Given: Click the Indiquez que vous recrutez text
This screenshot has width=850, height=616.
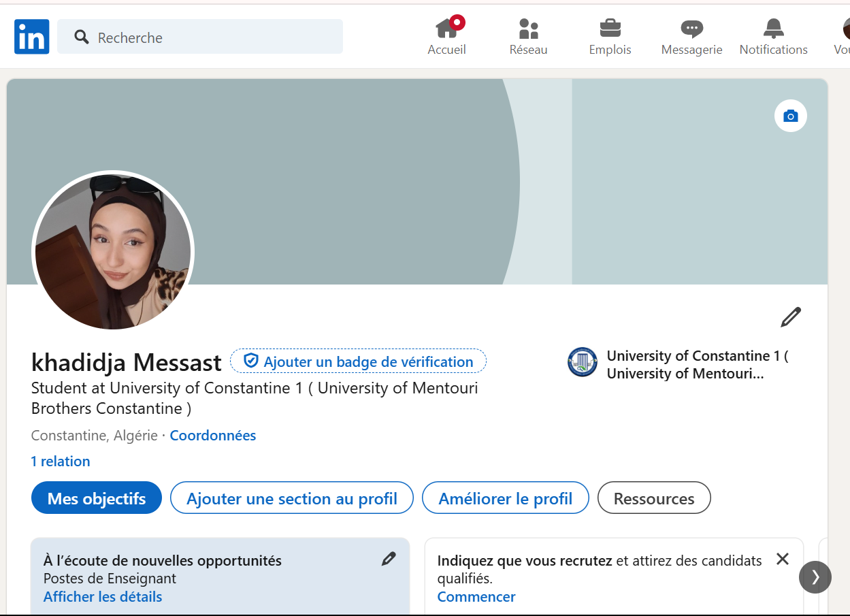Looking at the screenshot, I should point(525,561).
